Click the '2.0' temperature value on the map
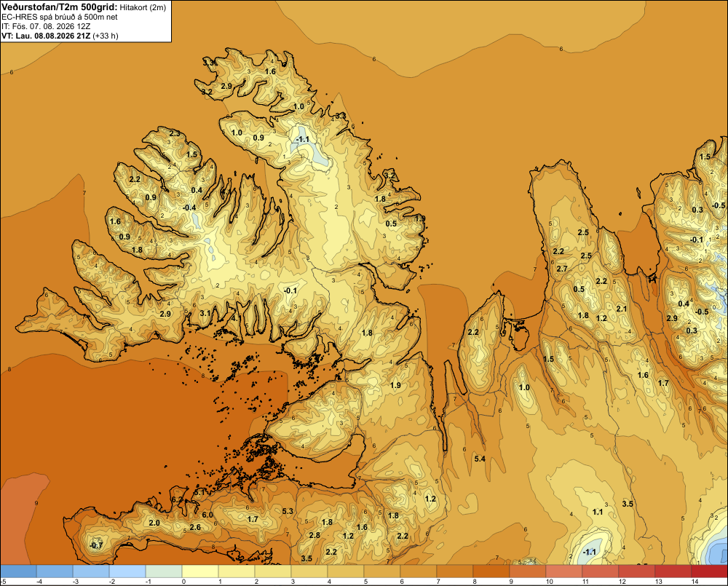Image resolution: width=728 pixels, height=586 pixels. (x=154, y=523)
